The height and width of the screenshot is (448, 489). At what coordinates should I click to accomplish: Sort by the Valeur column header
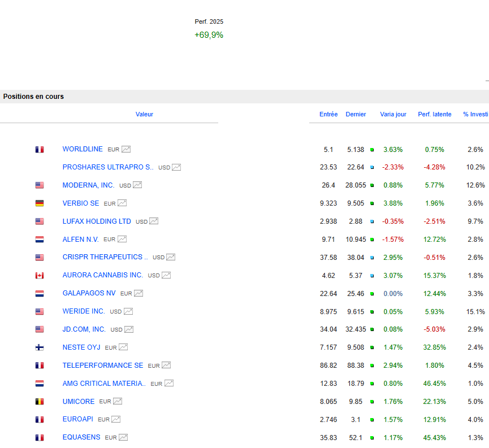coord(144,115)
